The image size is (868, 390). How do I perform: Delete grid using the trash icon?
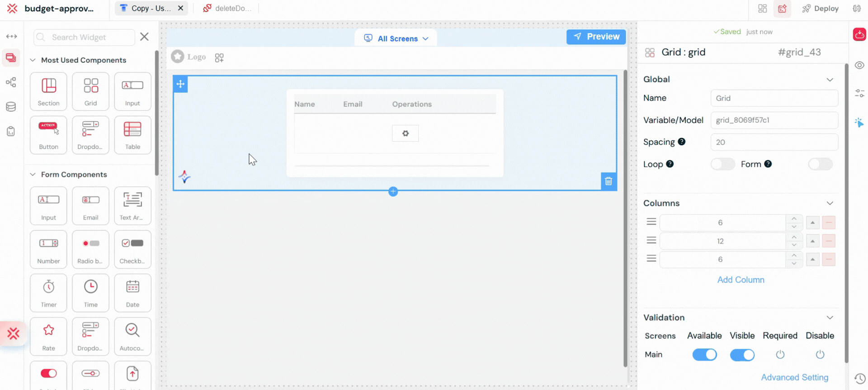609,181
